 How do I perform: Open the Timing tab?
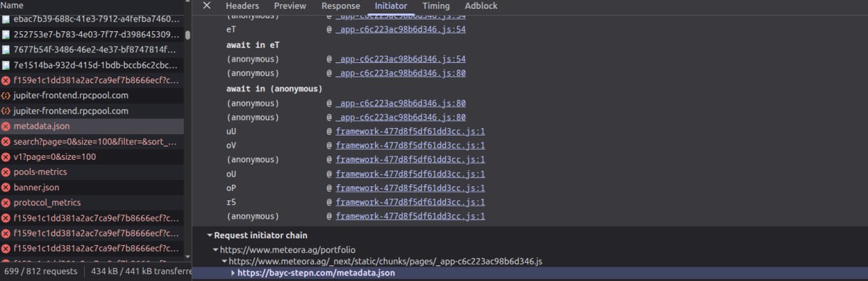435,5
